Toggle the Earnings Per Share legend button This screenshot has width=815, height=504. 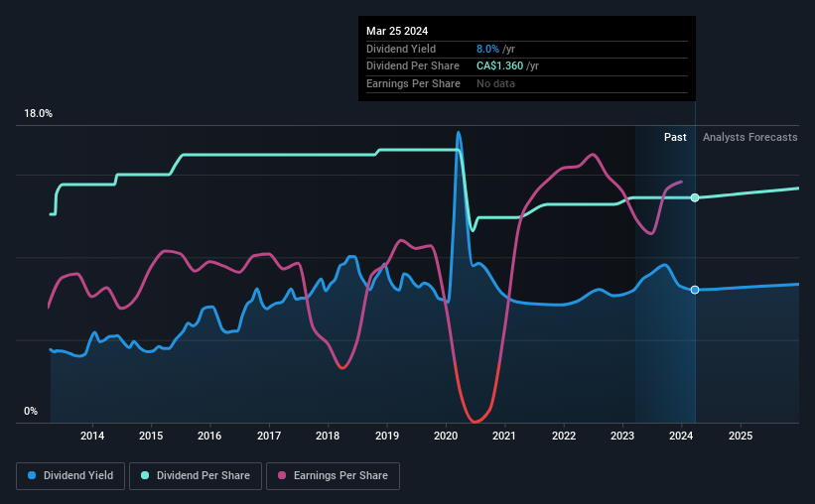(333, 476)
